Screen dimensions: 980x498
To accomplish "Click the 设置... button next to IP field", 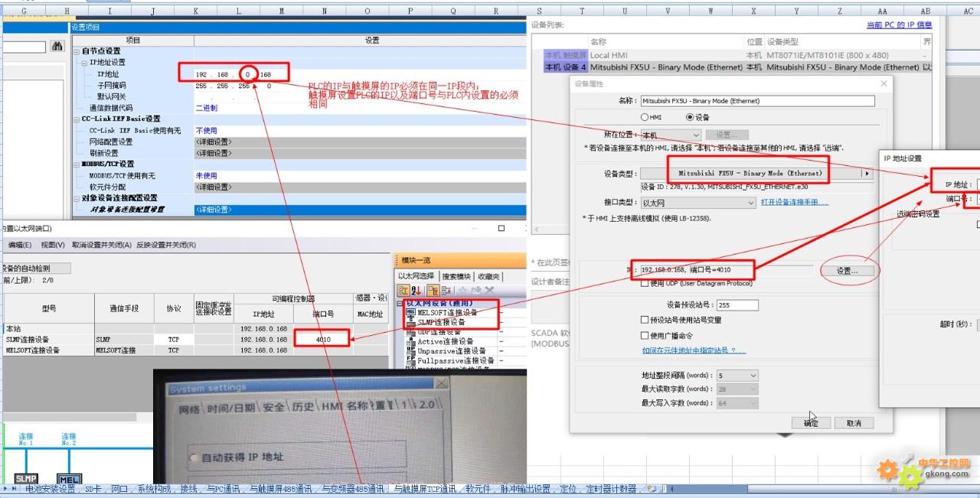I will pos(847,271).
